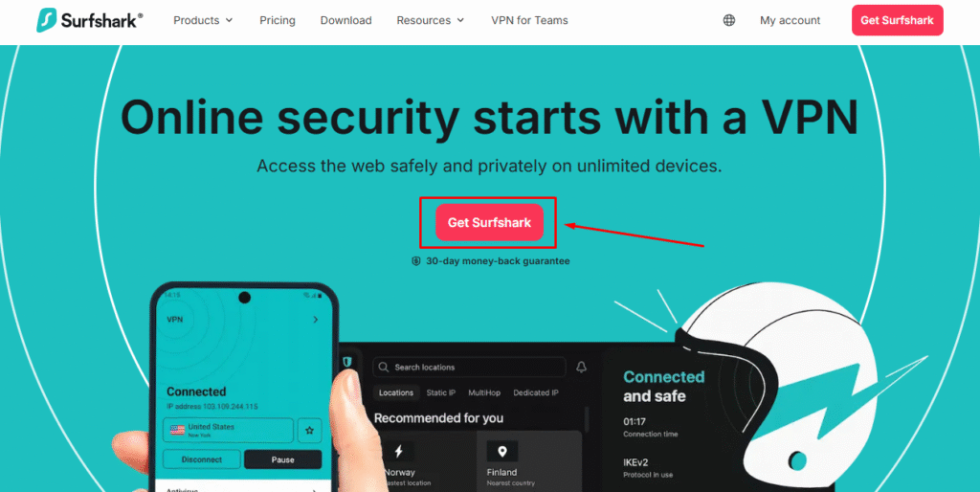The image size is (980, 492).
Task: Switch to the Static IP tab
Action: click(441, 392)
